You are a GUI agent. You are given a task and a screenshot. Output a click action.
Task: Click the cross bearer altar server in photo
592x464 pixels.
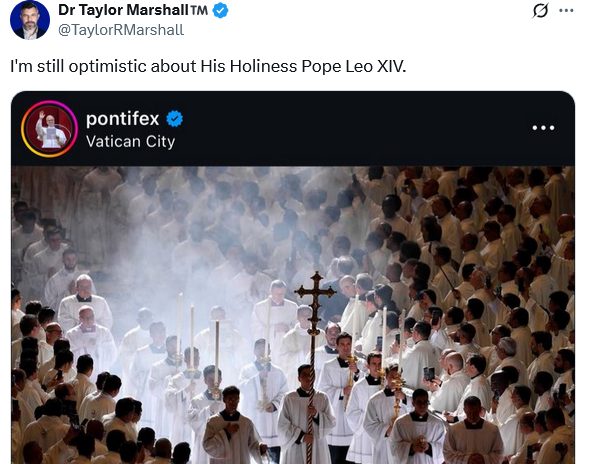[x=305, y=413]
